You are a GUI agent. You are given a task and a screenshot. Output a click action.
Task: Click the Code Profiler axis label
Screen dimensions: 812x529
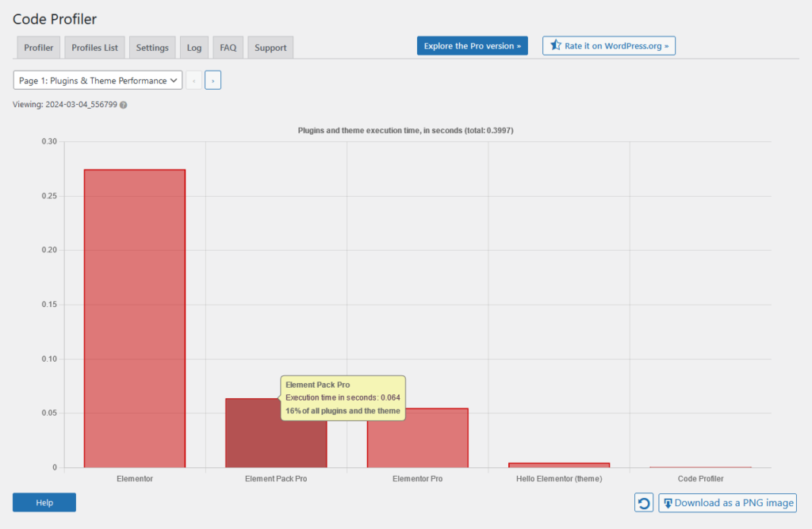tap(700, 479)
